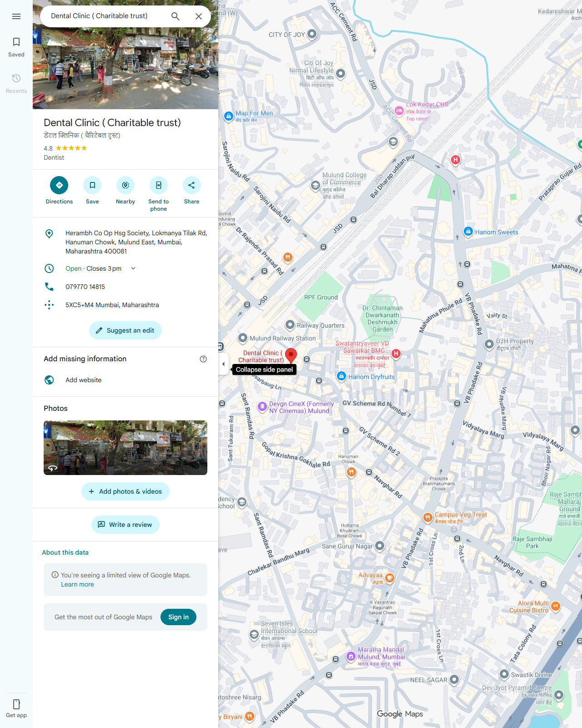Select Mulund Railway Station marker
The height and width of the screenshot is (728, 582).
[243, 338]
